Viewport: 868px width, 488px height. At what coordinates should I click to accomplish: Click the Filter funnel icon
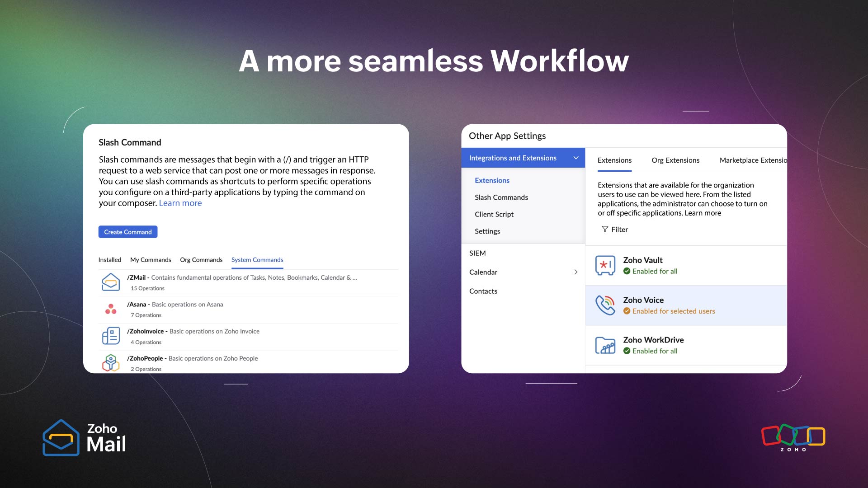pos(605,230)
